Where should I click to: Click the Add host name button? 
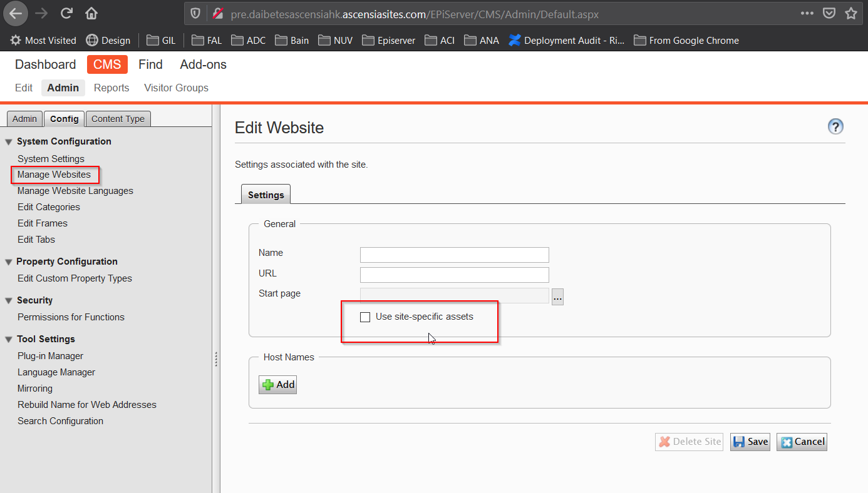click(x=277, y=385)
